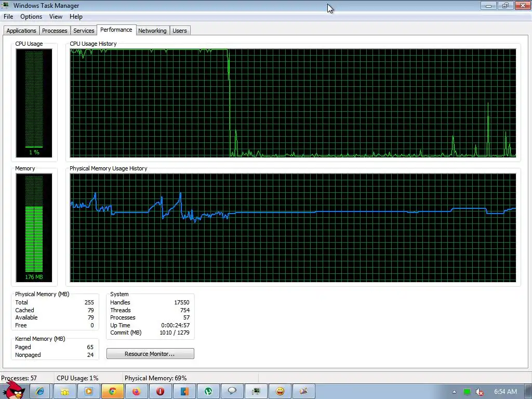Click the Resource Monitor button
The height and width of the screenshot is (399, 532).
(150, 353)
